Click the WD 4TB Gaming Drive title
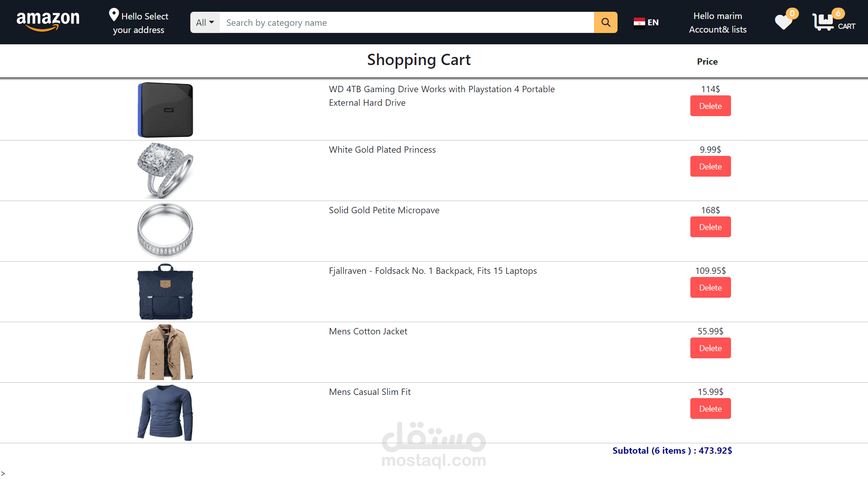 pos(442,96)
